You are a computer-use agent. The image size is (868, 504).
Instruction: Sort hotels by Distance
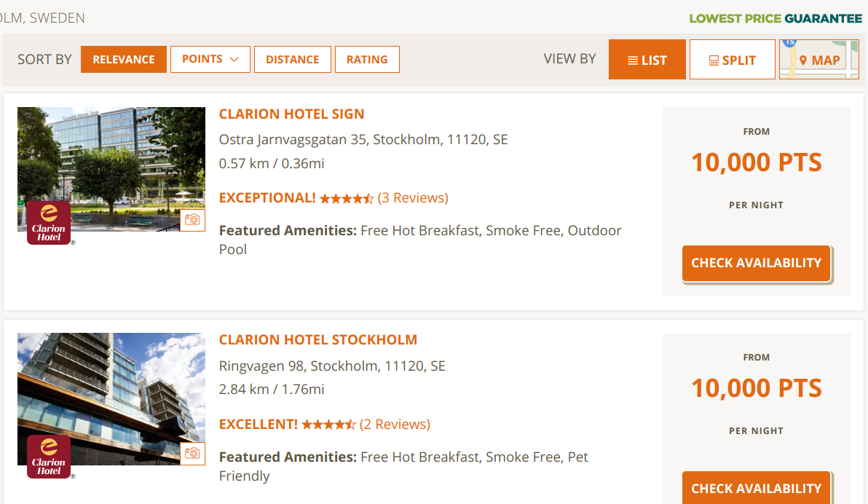pos(292,60)
